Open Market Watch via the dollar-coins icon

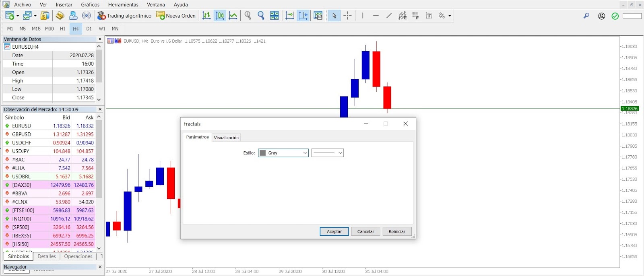pos(45,16)
